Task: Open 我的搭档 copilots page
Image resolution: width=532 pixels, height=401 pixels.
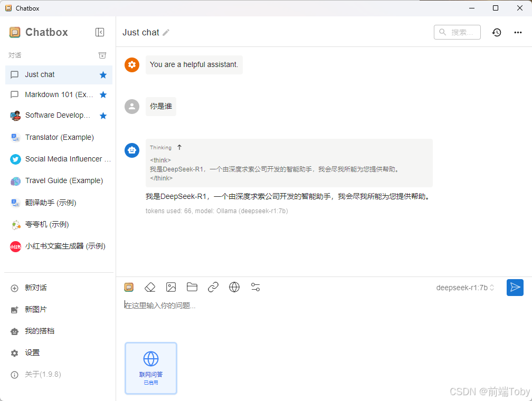Action: click(59, 331)
